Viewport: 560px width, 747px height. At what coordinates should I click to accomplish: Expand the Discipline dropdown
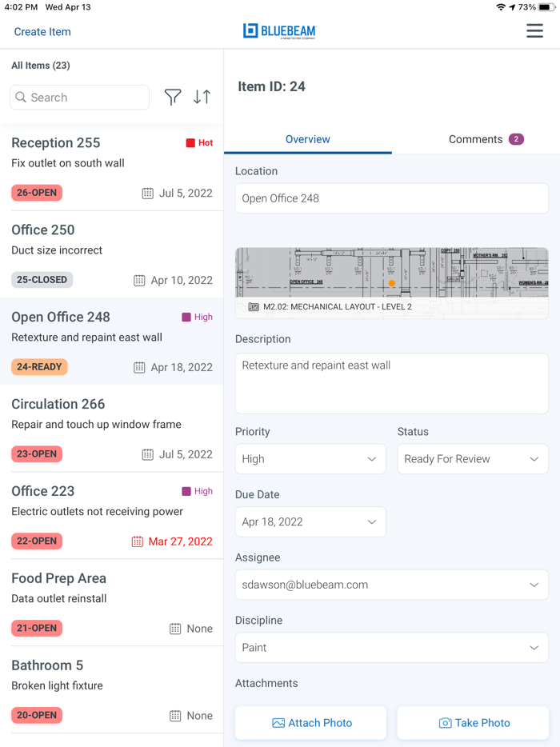click(391, 648)
